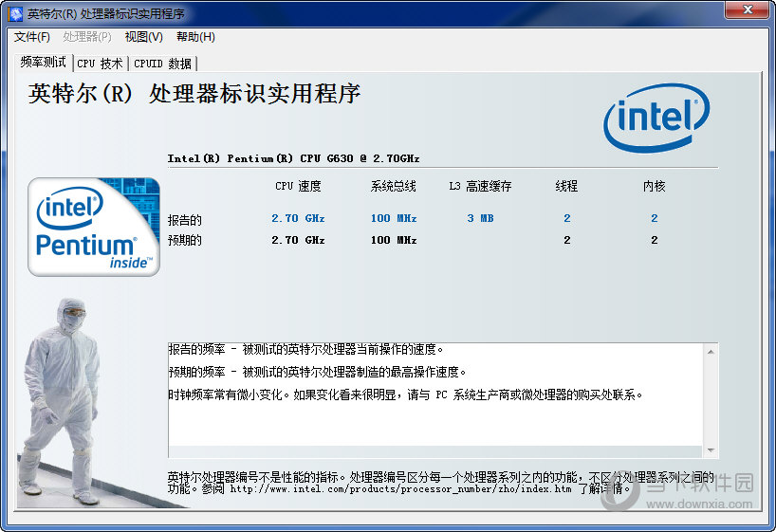Click the reported core count 2 in blue
The image size is (776, 532).
click(x=655, y=218)
